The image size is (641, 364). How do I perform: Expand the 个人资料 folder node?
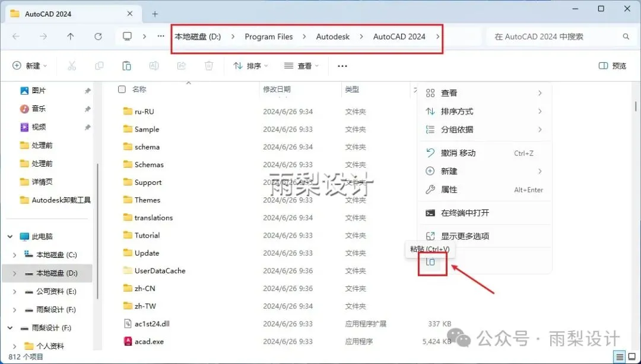15,346
